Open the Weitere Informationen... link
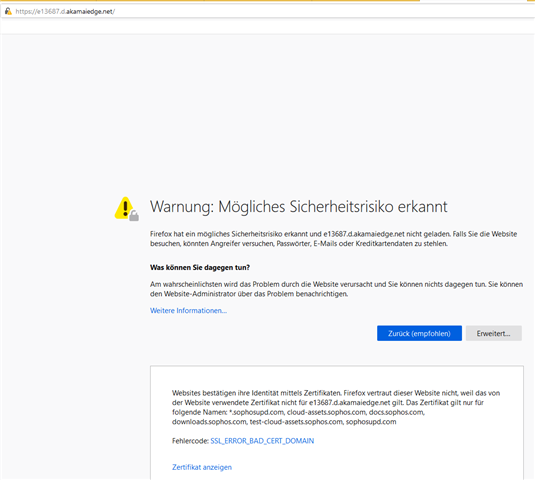The width and height of the screenshot is (535, 480). click(188, 310)
